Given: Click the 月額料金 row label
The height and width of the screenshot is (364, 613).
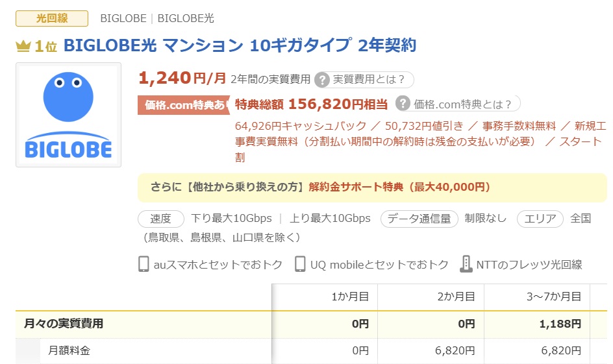Looking at the screenshot, I should 69,351.
